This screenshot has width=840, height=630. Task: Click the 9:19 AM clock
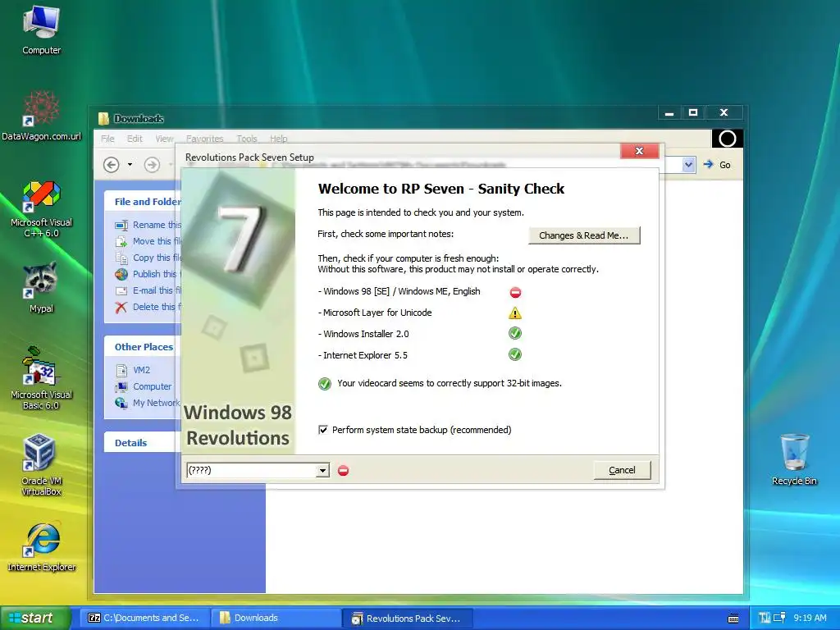[x=810, y=619]
